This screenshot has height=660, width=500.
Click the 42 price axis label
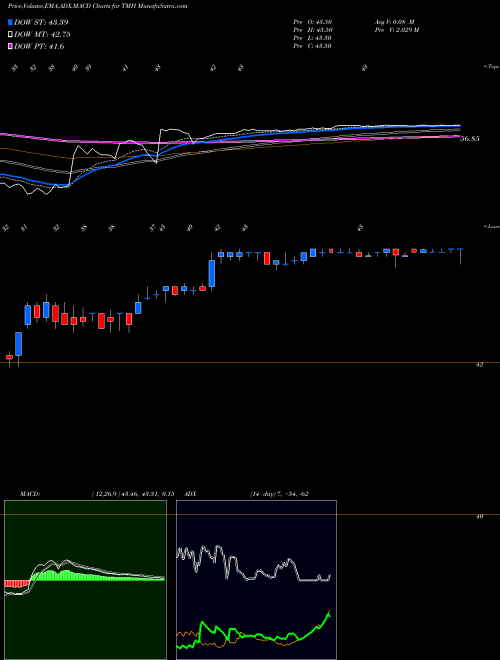click(x=479, y=365)
